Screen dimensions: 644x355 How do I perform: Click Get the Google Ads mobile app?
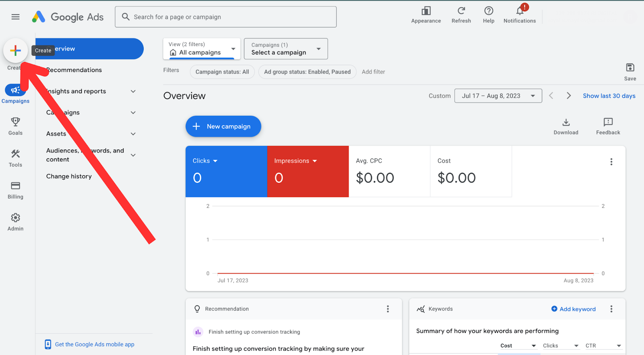pos(95,345)
